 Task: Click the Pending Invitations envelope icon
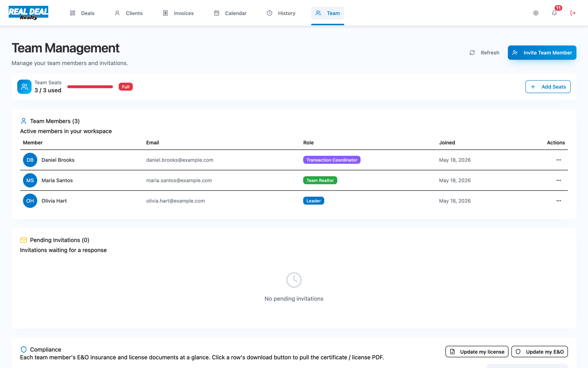(24, 240)
